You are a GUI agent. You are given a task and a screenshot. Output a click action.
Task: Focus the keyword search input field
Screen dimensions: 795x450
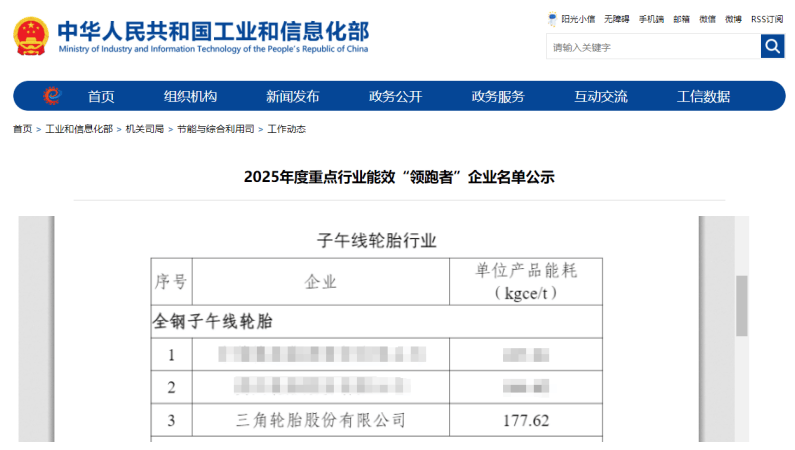(652, 47)
